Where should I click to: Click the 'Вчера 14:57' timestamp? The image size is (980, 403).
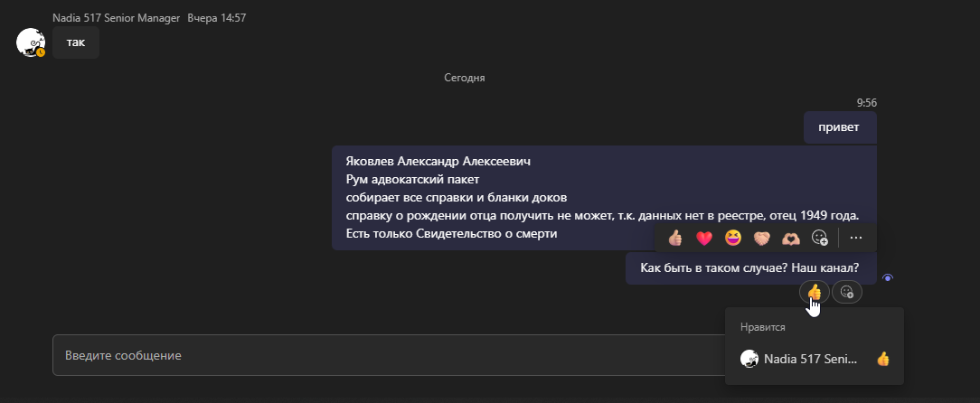[217, 18]
